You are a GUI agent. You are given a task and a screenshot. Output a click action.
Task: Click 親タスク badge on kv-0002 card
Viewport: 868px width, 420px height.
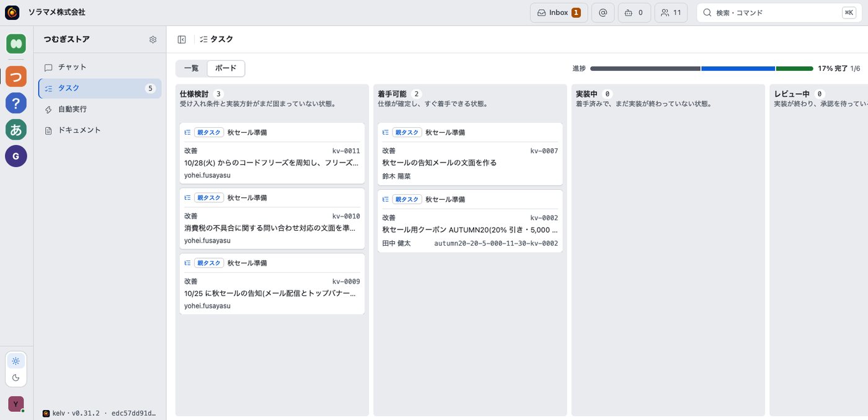(x=407, y=199)
